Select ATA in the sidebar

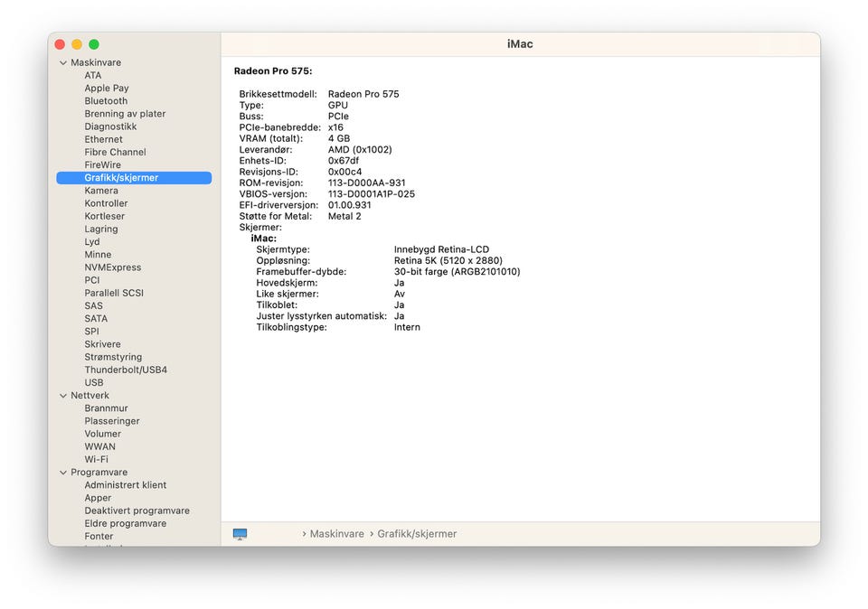pos(93,75)
